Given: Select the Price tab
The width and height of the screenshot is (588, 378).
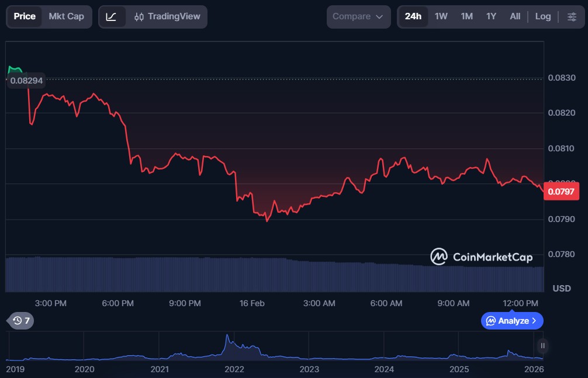Looking at the screenshot, I should click(x=25, y=16).
